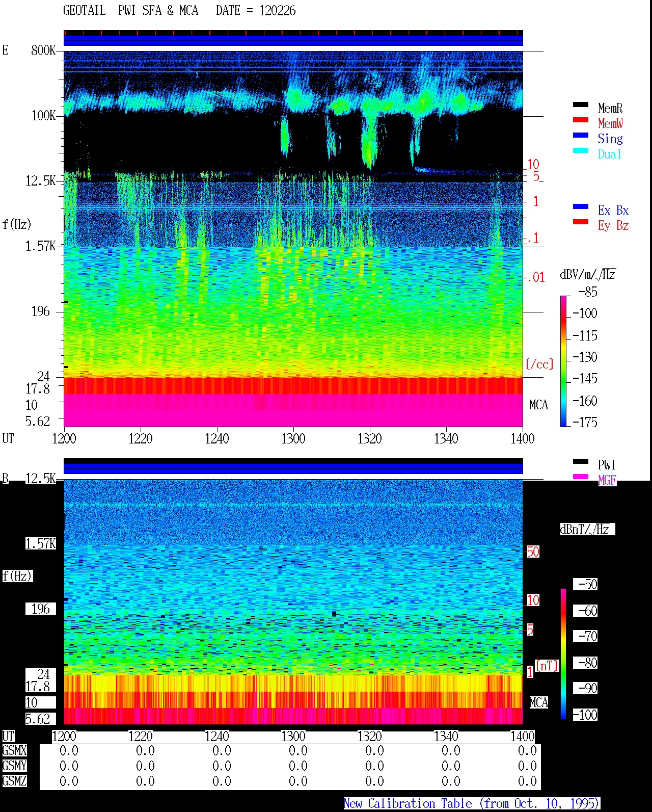Click the GSMZ value under 1400
The image size is (652, 812).
(527, 781)
